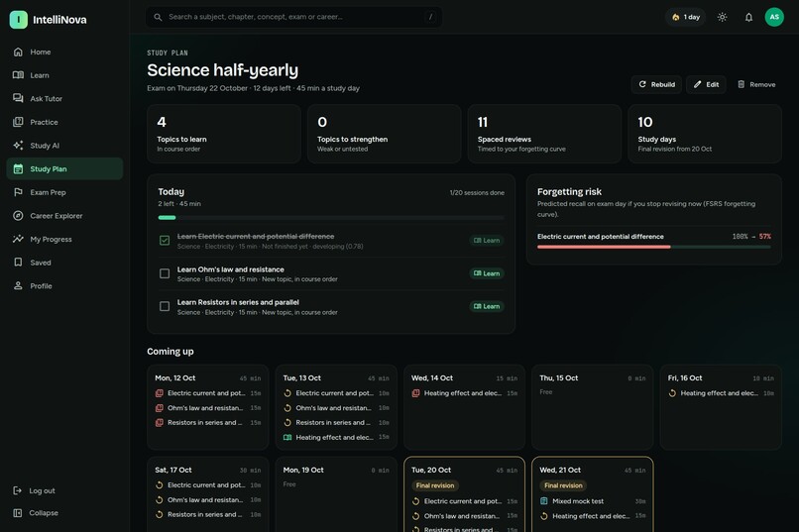This screenshot has height=532, width=799.
Task: Click the Career Explorer compass icon
Action: coord(19,216)
